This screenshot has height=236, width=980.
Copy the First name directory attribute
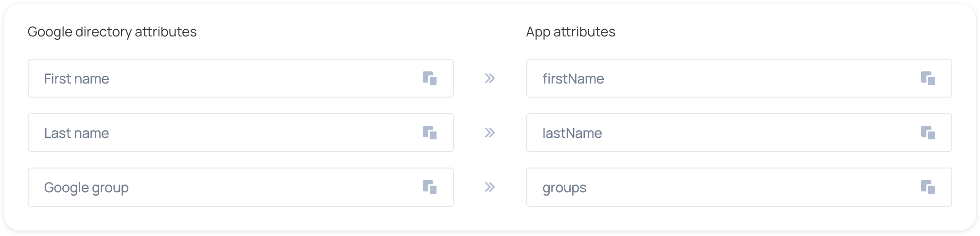(x=430, y=78)
